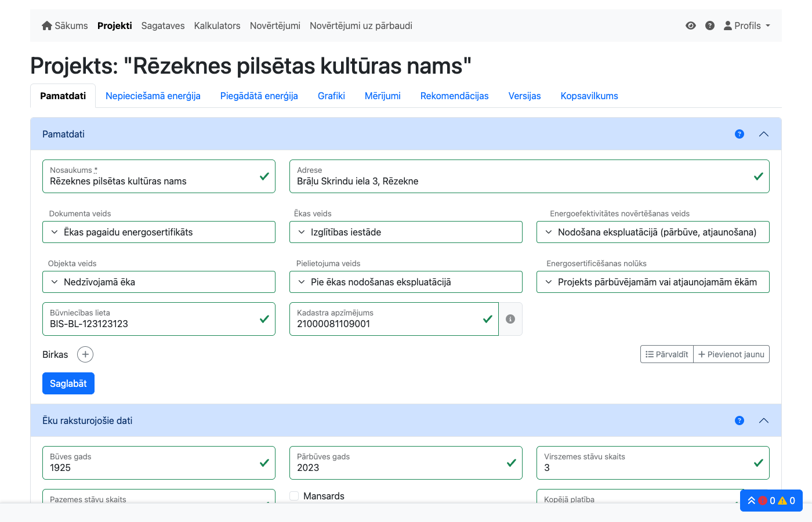Add a tag via the Birkas plus icon

85,354
